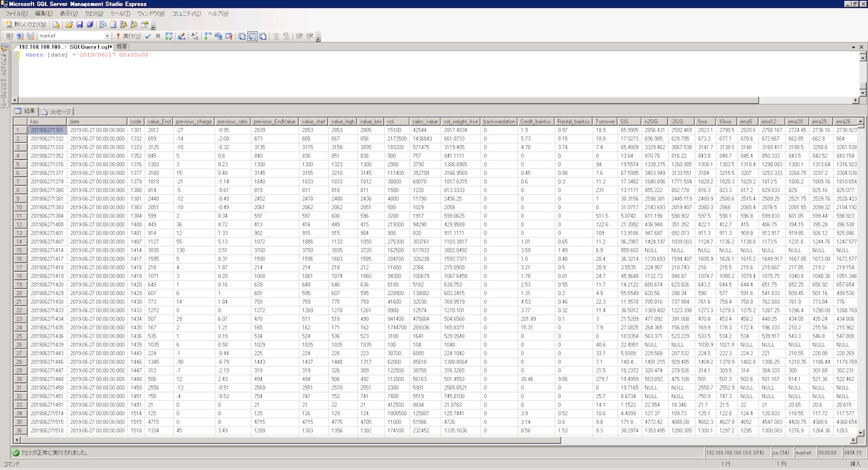Click into the SQL query editor text
The width and height of the screenshot is (868, 470).
coord(88,55)
